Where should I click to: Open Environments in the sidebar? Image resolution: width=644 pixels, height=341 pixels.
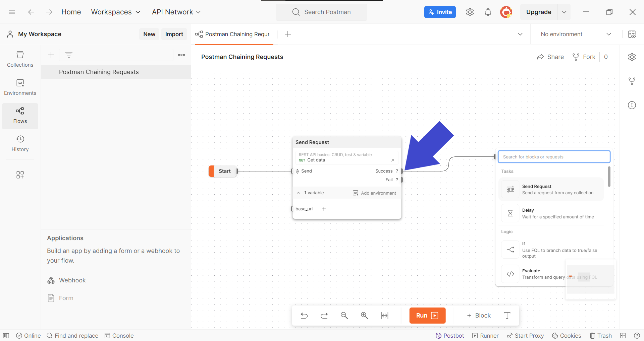click(20, 87)
